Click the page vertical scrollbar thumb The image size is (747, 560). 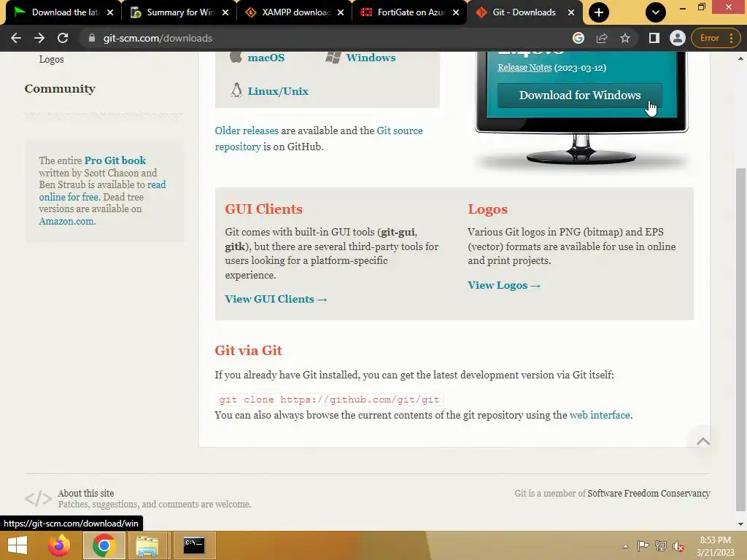pyautogui.click(x=740, y=341)
